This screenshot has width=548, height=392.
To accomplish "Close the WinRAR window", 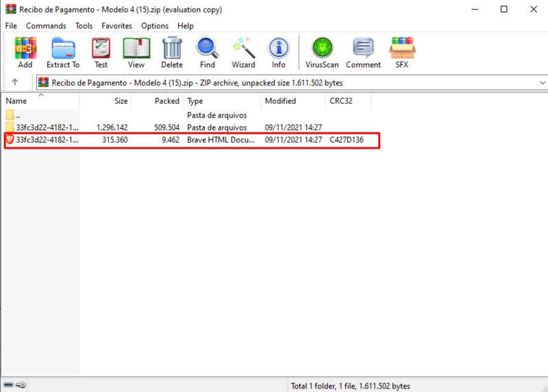I will coord(534,9).
